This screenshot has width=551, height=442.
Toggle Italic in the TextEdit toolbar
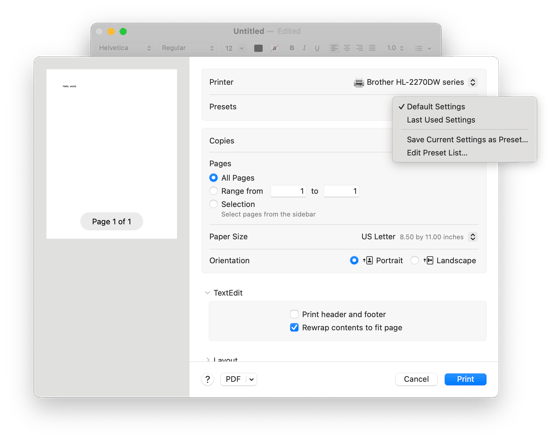[x=304, y=48]
